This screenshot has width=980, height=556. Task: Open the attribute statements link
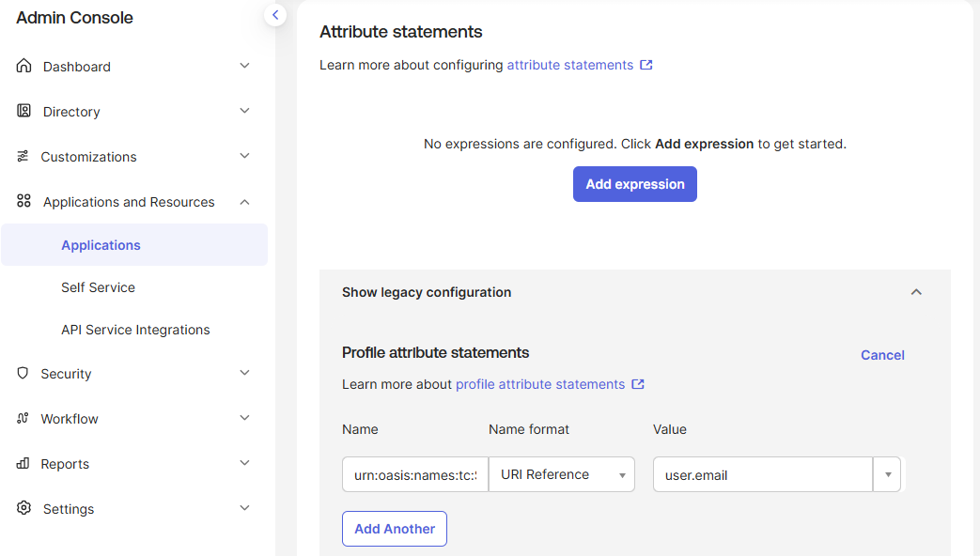click(x=570, y=65)
